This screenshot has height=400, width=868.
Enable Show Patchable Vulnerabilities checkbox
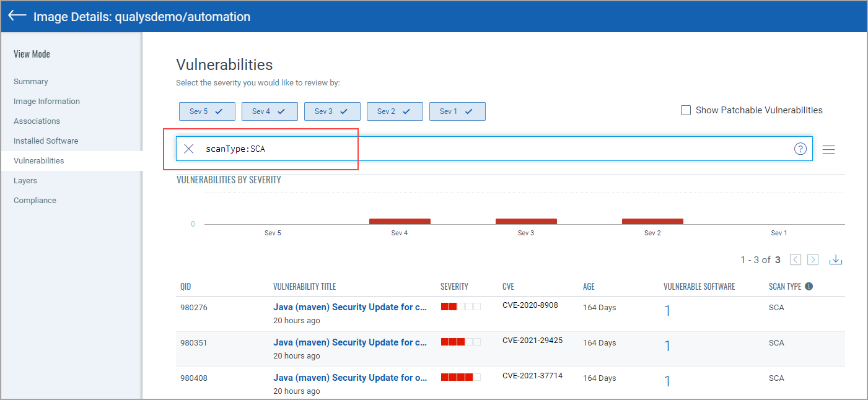(x=686, y=110)
